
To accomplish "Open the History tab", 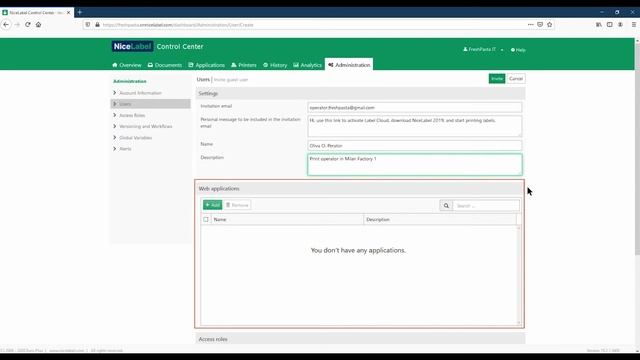I will coord(275,65).
